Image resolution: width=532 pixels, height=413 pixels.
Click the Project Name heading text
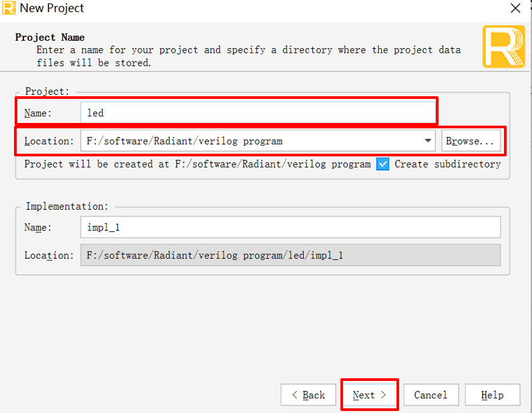coord(50,37)
